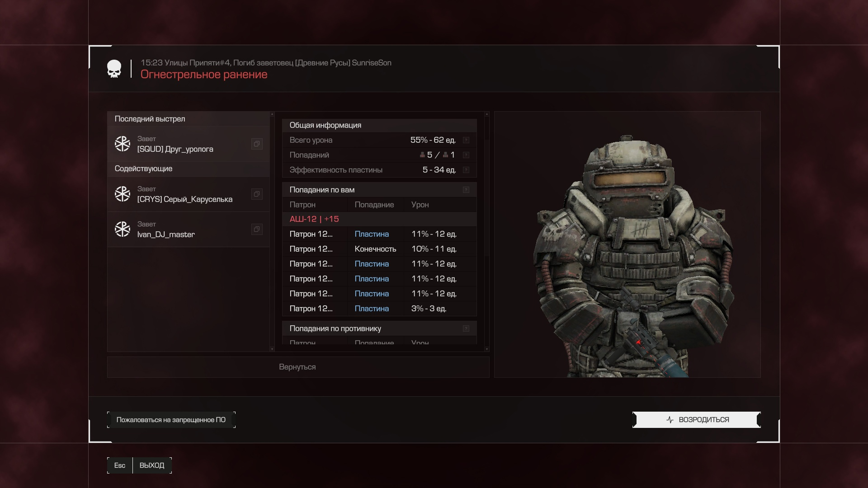Click the Вернуться button
This screenshot has height=488, width=868.
pos(298,367)
